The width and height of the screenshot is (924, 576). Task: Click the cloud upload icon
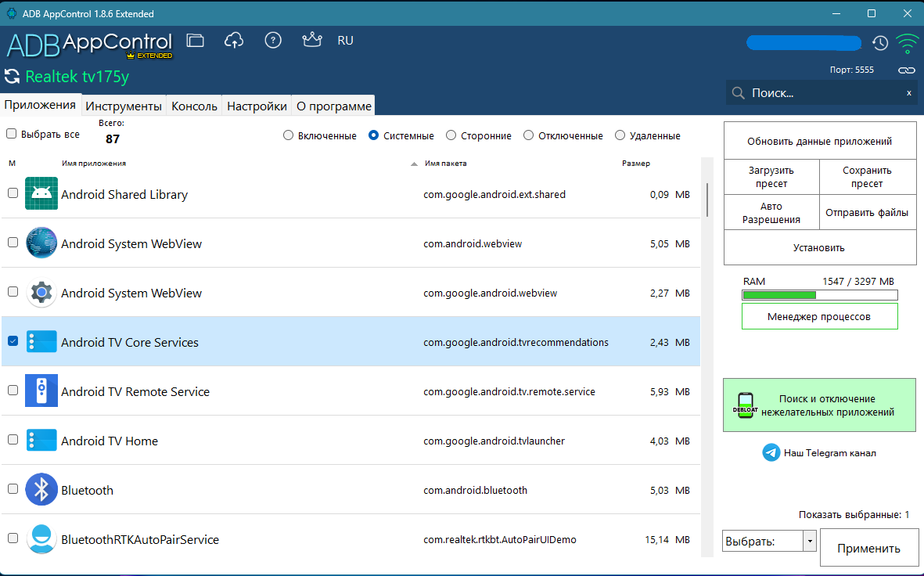pos(234,40)
